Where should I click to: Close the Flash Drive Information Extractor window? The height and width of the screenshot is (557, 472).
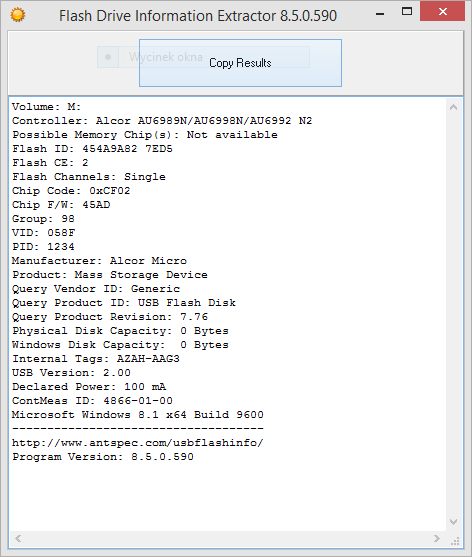click(x=442, y=11)
